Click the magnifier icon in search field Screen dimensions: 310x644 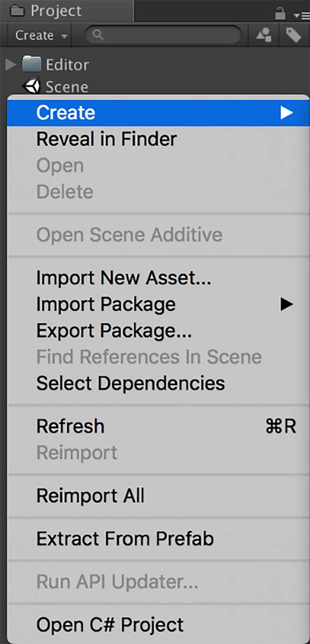point(98,34)
